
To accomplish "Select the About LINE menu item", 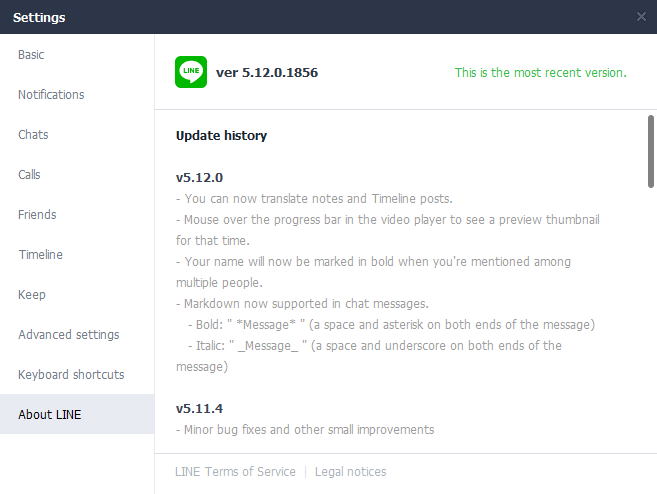I will click(49, 415).
